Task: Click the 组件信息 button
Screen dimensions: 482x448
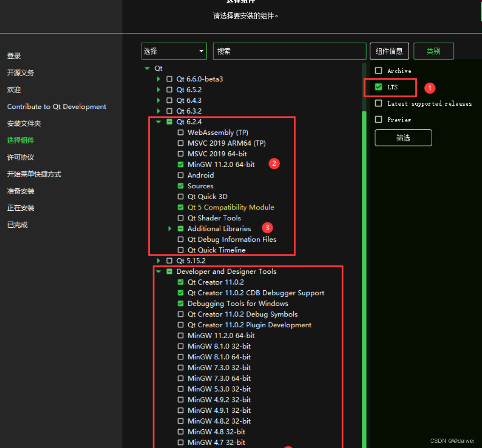Action: (x=389, y=51)
